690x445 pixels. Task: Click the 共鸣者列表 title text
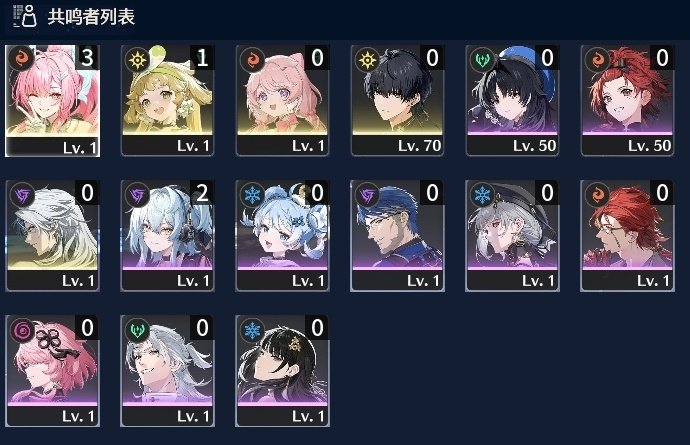[x=91, y=17]
